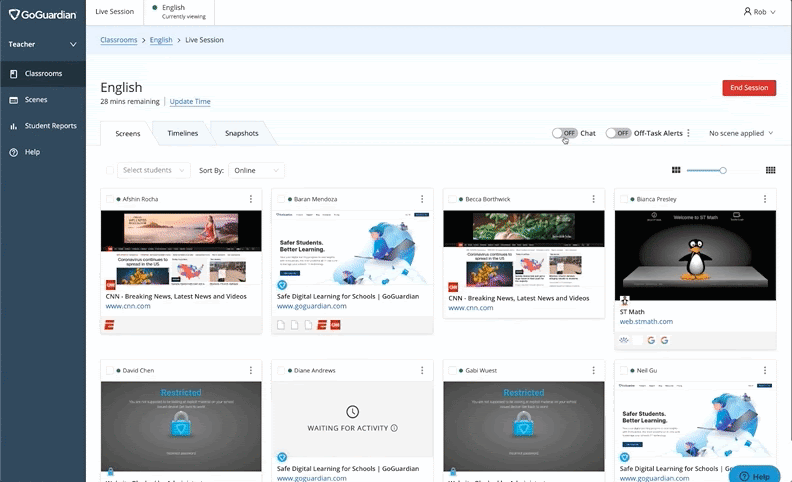
Task: Click the Scenes sidebar icon
Action: pyautogui.click(x=14, y=100)
